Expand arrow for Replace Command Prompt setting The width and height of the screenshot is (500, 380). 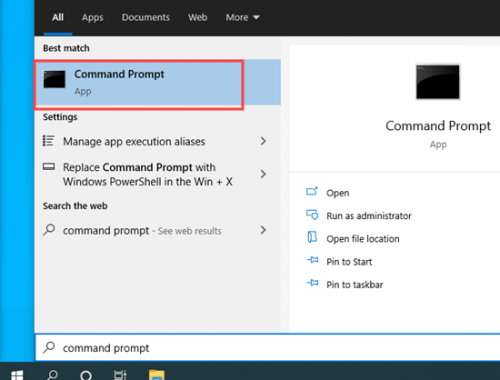click(263, 174)
